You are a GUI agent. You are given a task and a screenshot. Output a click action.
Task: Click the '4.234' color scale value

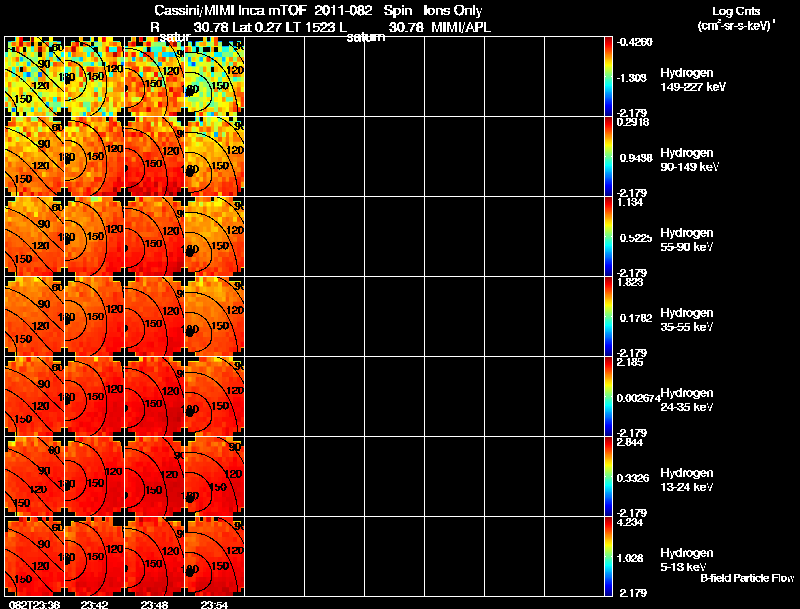[x=630, y=522]
